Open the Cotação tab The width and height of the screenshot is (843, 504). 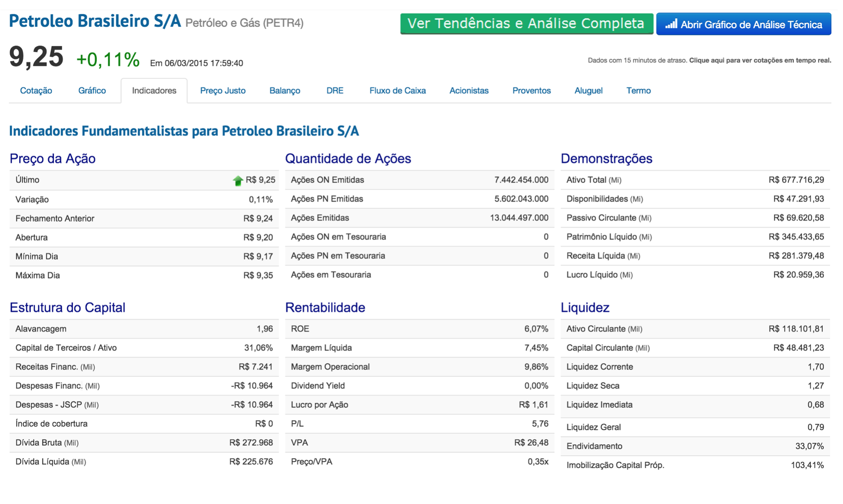point(36,90)
